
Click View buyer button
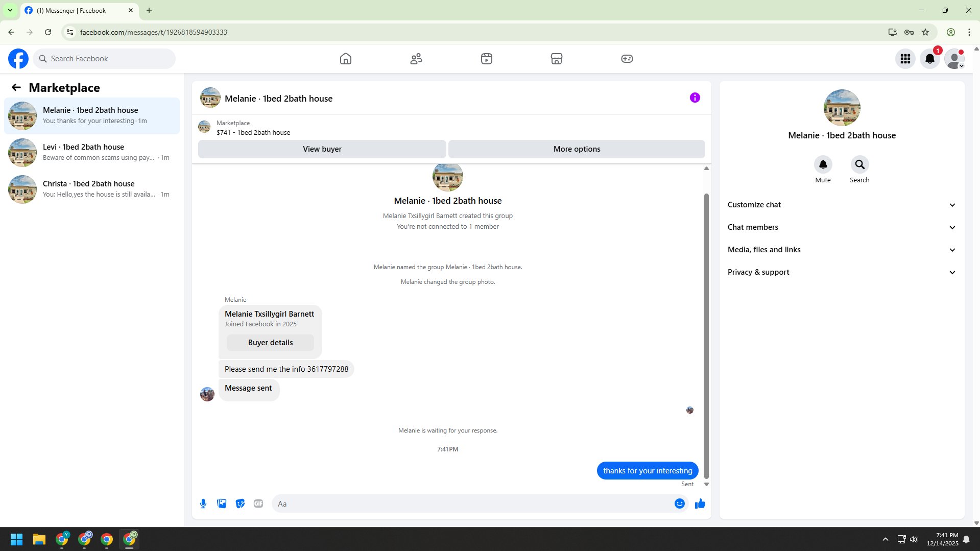(322, 149)
